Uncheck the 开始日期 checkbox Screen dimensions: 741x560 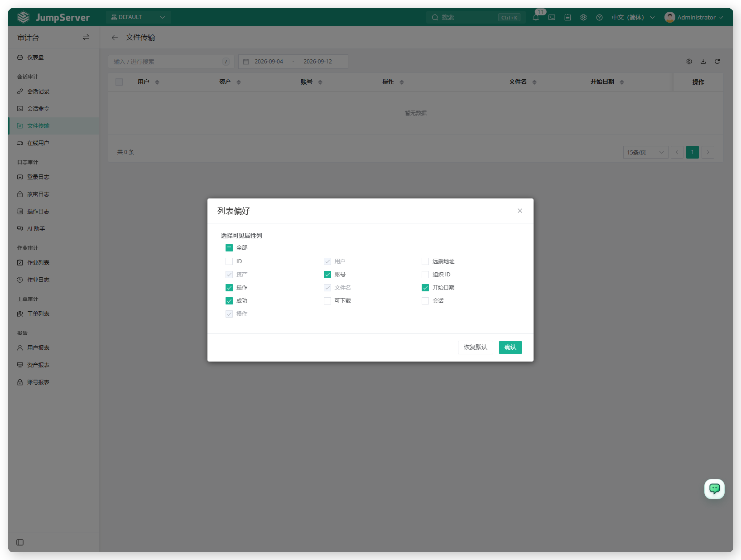425,288
